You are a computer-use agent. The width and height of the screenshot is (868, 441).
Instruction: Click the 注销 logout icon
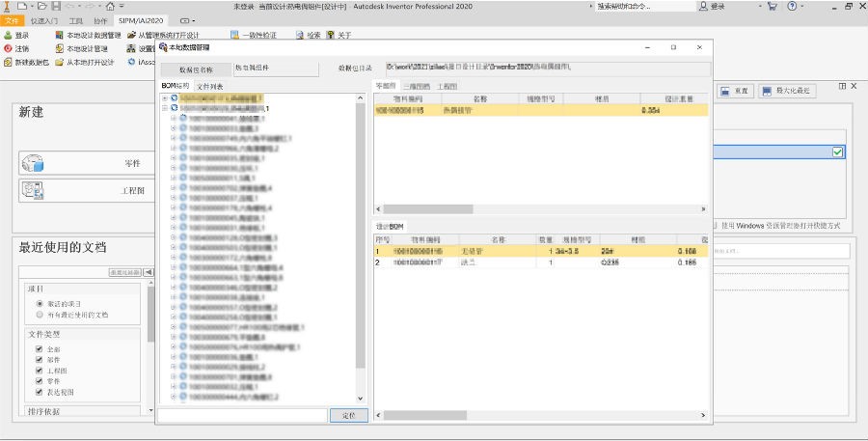coord(8,48)
